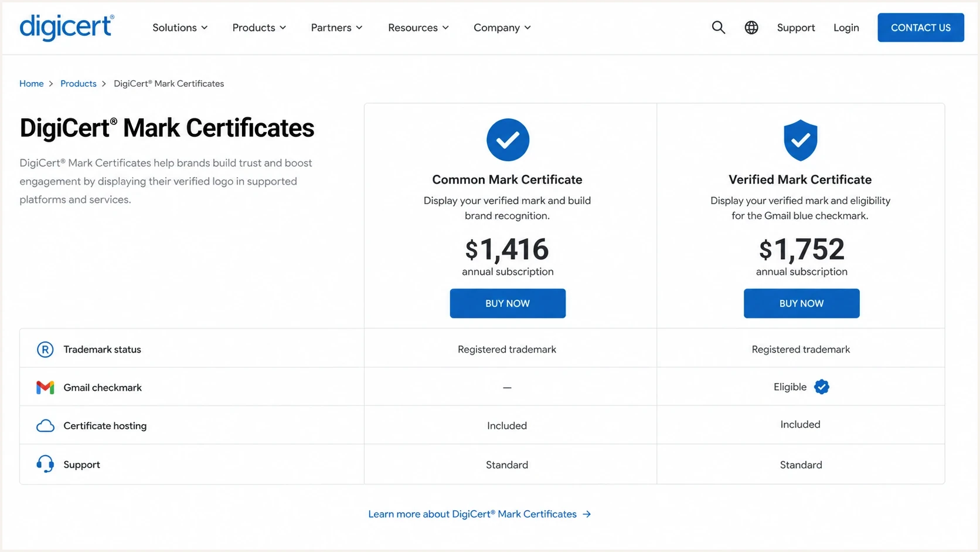Open the globe language selector

click(x=751, y=28)
